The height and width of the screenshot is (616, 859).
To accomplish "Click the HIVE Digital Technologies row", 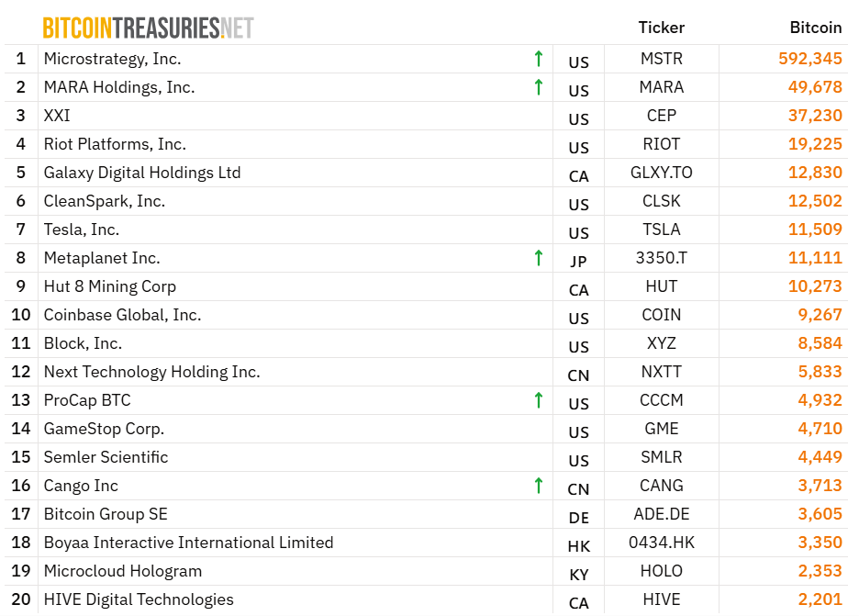I will [x=139, y=599].
